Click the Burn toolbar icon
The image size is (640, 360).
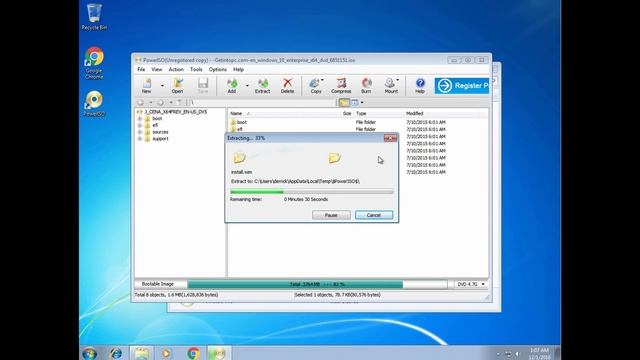point(366,86)
